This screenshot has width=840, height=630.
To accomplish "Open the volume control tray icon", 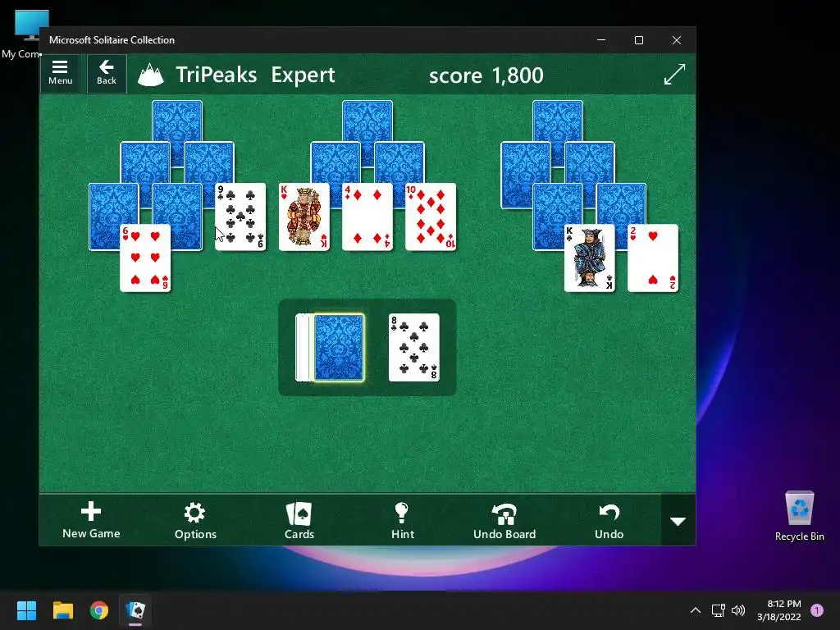I will (738, 610).
